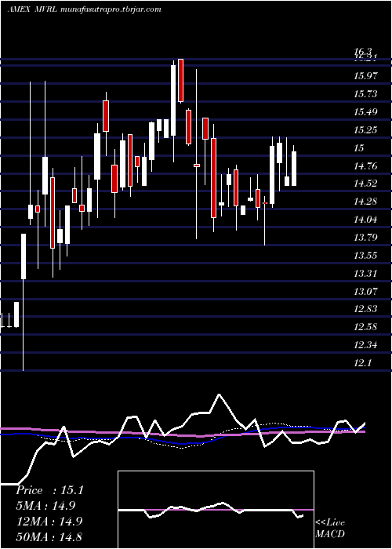Click the Live MACD label
The height and width of the screenshot is (549, 392).
coord(330,528)
